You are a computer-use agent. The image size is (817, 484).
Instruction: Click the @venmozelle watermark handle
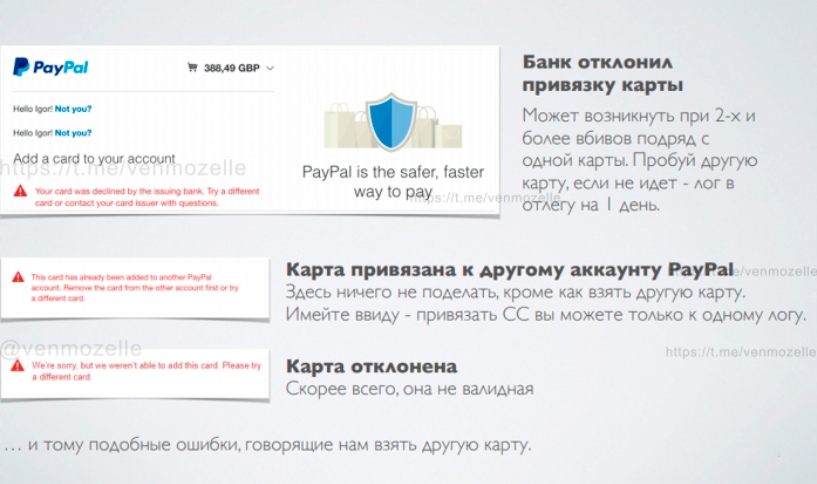pos(71,349)
